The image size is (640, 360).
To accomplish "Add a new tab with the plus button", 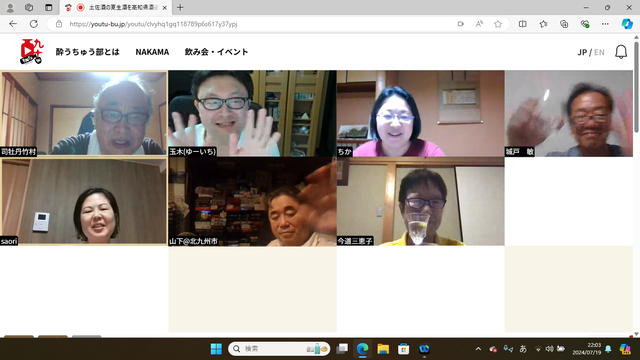I will 180,7.
